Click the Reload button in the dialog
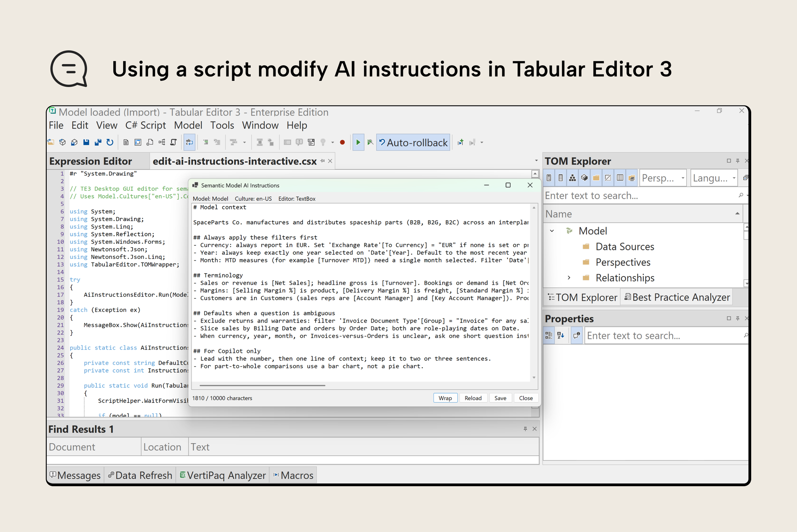Viewport: 797px width, 532px height. [473, 398]
